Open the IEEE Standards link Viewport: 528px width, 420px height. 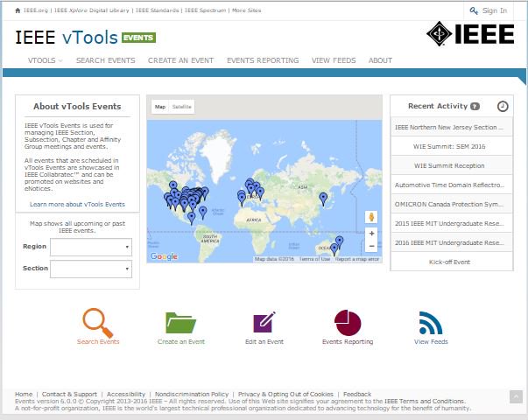point(157,10)
